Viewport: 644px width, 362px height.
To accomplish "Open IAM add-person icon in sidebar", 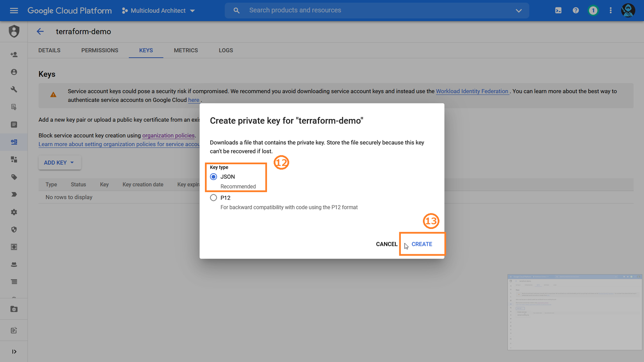I will (14, 55).
